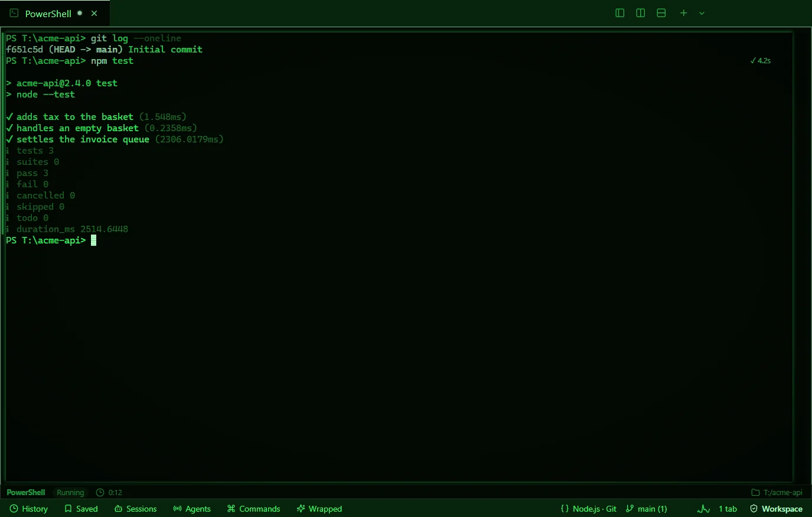Viewport: 812px width, 517px height.
Task: Close the PowerShell tab
Action: [94, 13]
